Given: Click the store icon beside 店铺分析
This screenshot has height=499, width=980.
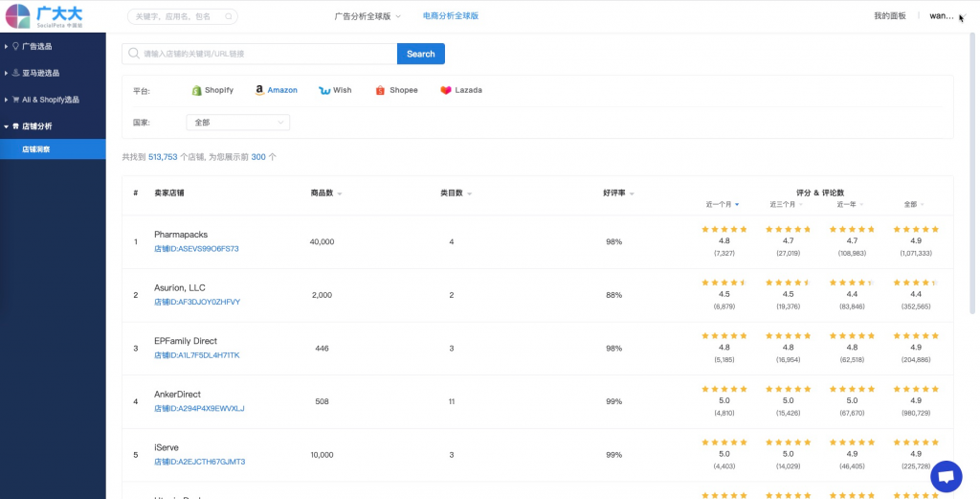Looking at the screenshot, I should coord(15,126).
